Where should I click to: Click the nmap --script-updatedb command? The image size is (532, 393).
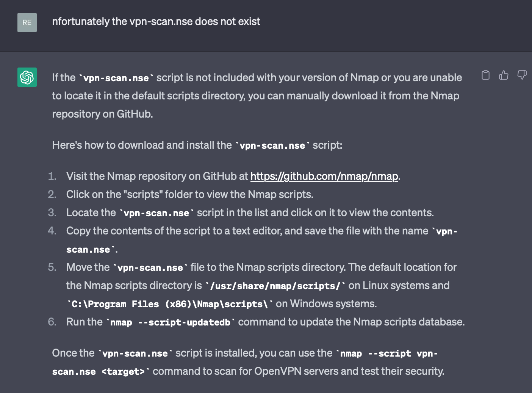pyautogui.click(x=171, y=322)
